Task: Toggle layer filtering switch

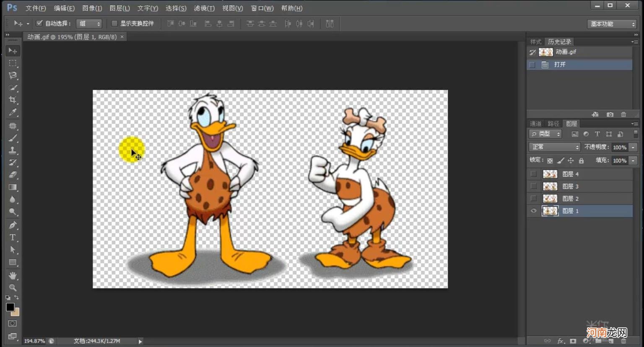Action: click(636, 134)
